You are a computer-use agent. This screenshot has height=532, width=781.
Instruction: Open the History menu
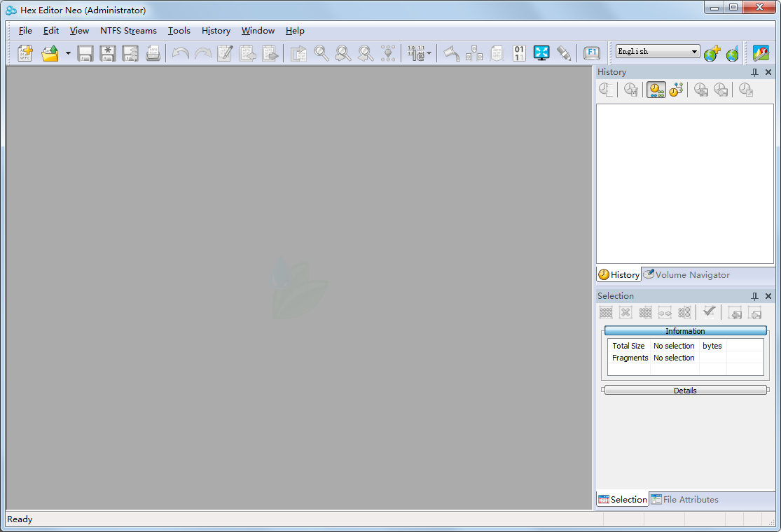click(x=216, y=30)
